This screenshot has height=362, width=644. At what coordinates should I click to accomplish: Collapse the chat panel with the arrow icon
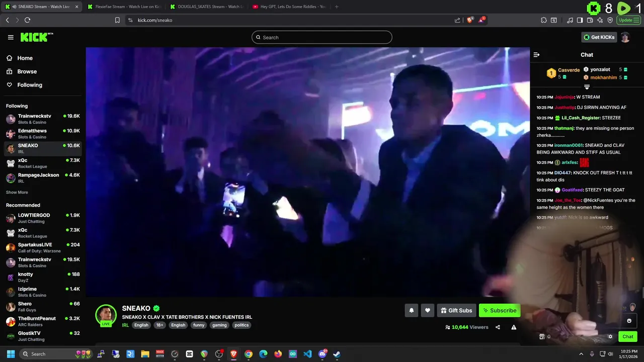(x=536, y=55)
